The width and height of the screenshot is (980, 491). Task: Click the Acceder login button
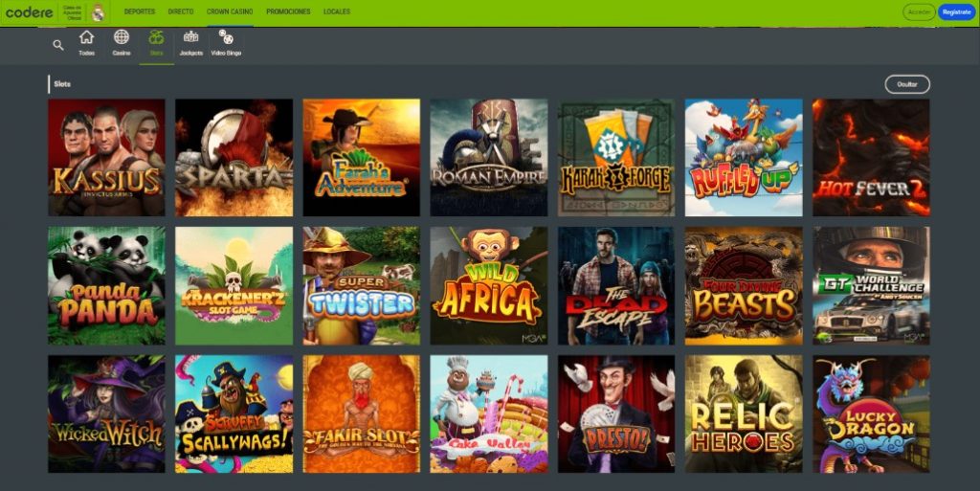pos(919,11)
